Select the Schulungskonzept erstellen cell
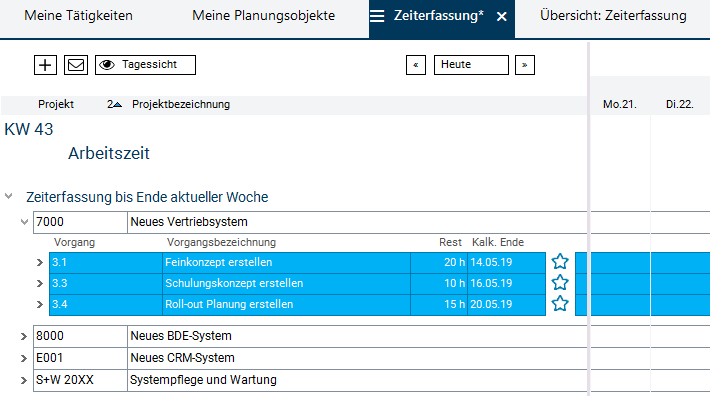 click(286, 283)
